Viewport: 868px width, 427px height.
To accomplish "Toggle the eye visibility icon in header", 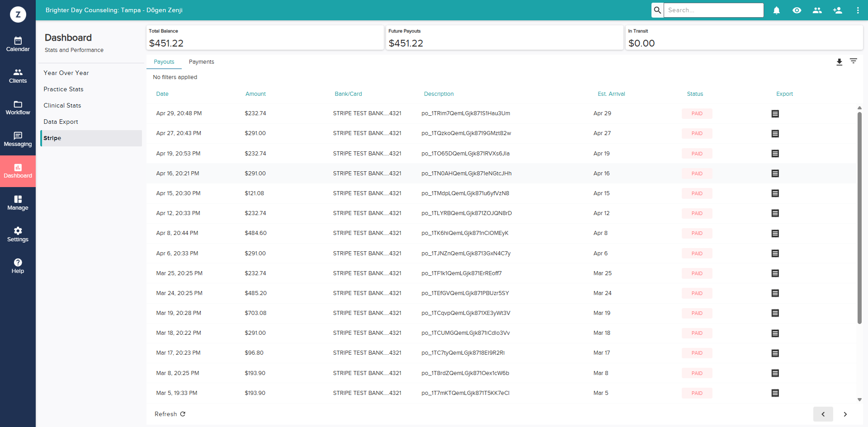I will pyautogui.click(x=797, y=10).
